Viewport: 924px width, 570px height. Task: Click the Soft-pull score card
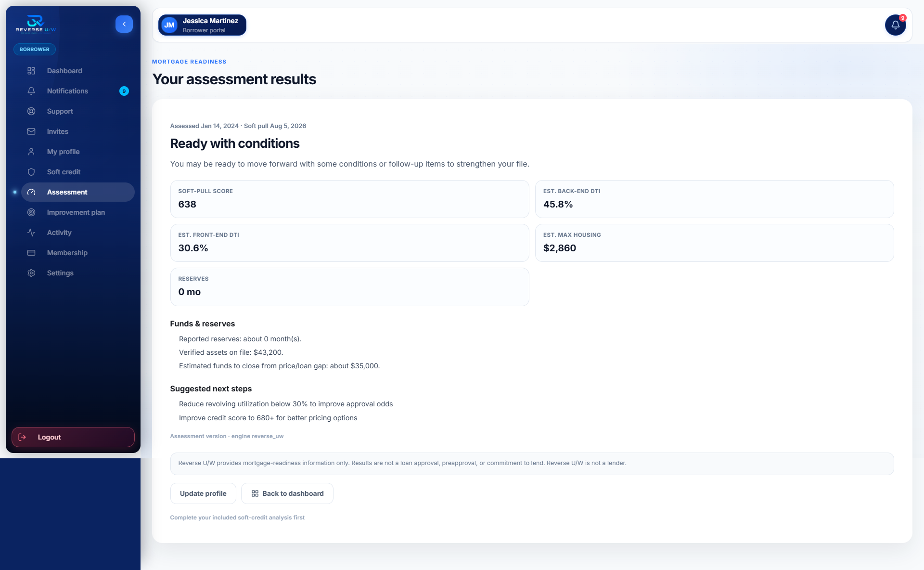(x=350, y=199)
